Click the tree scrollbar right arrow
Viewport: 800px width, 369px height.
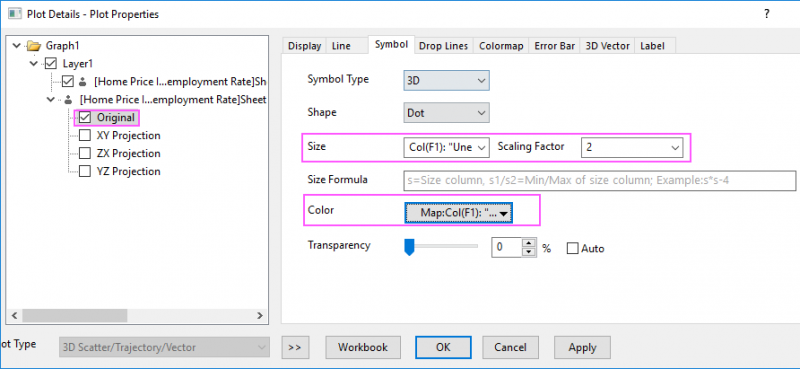[x=260, y=315]
